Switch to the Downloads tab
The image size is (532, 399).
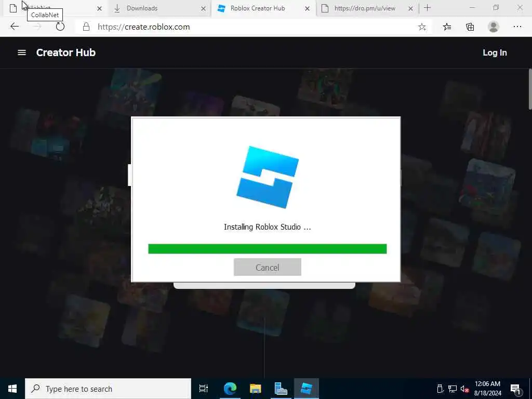tap(159, 8)
